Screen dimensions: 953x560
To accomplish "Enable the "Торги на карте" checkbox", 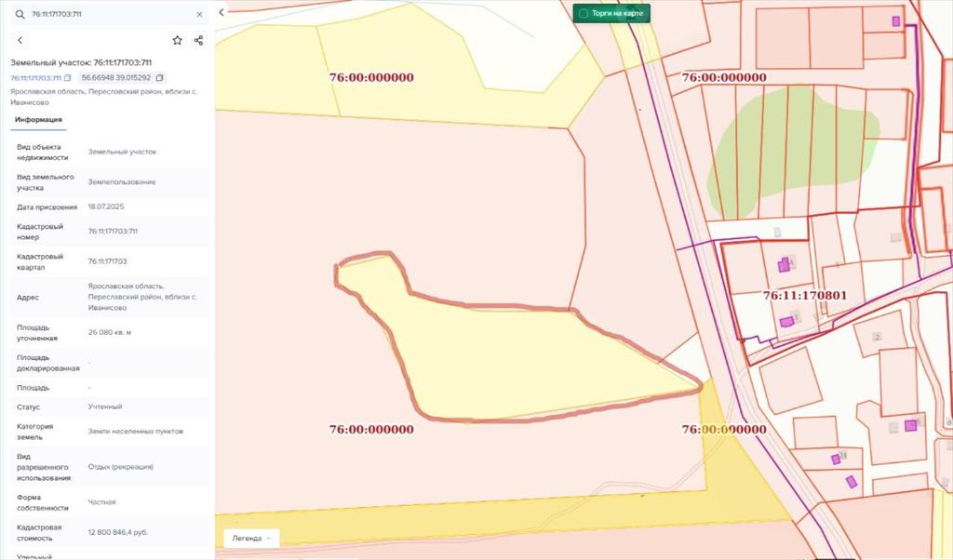I will pyautogui.click(x=583, y=14).
